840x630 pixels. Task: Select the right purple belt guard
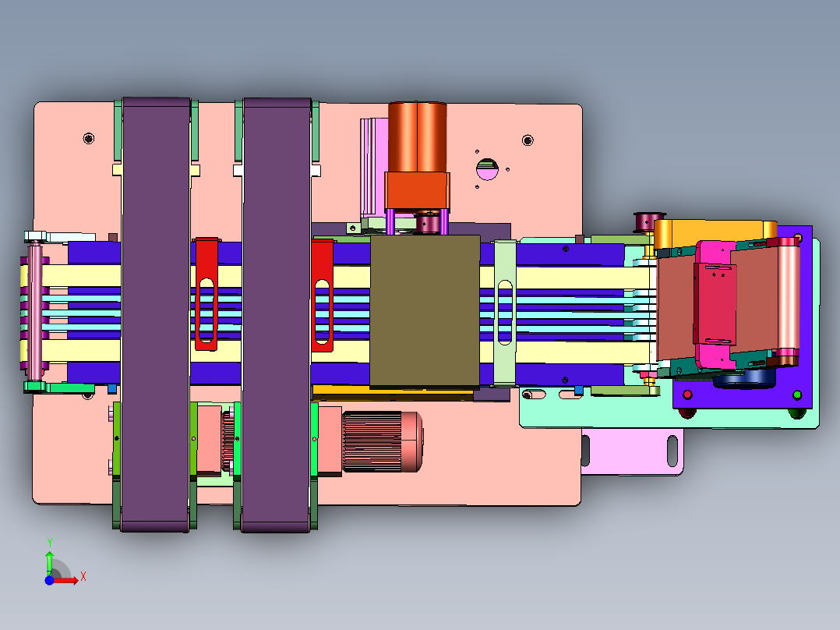tap(277, 315)
